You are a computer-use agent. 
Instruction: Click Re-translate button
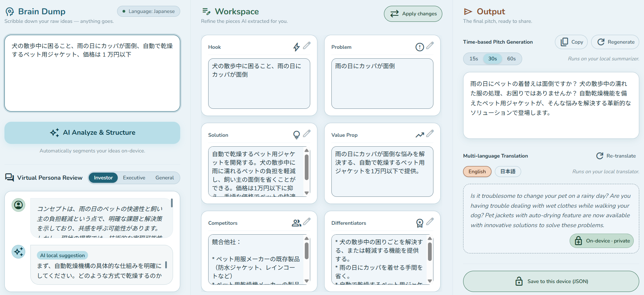click(616, 156)
